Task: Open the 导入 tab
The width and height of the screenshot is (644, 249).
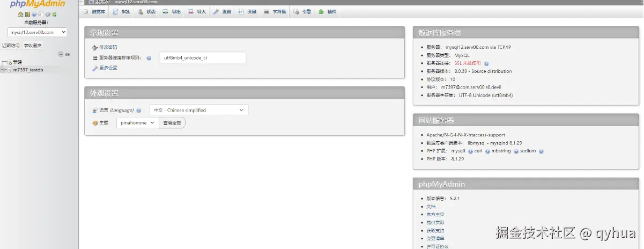Action: (x=197, y=11)
